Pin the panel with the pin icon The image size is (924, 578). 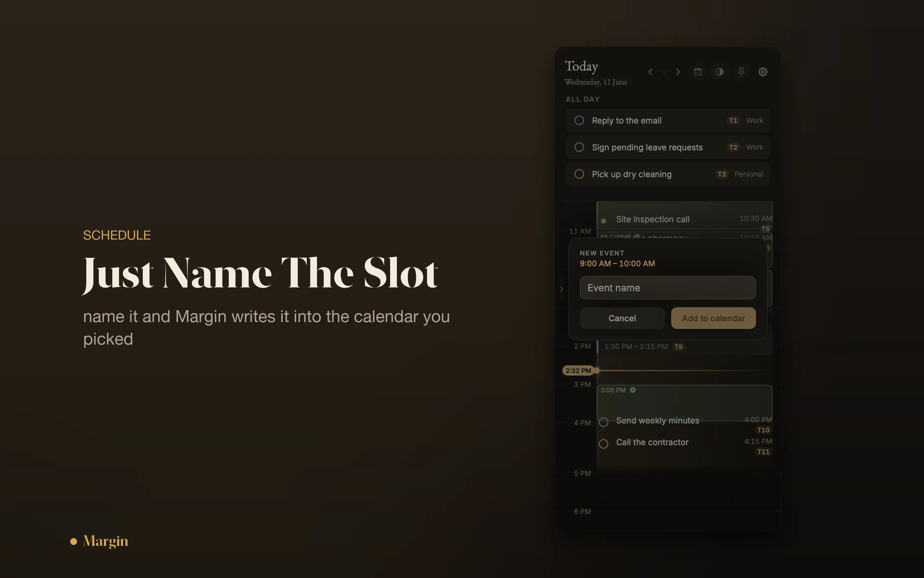[x=741, y=72]
